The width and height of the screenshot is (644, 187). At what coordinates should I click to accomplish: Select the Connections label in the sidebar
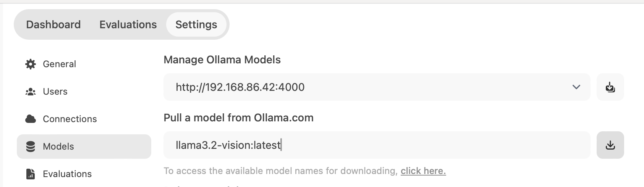[70, 119]
